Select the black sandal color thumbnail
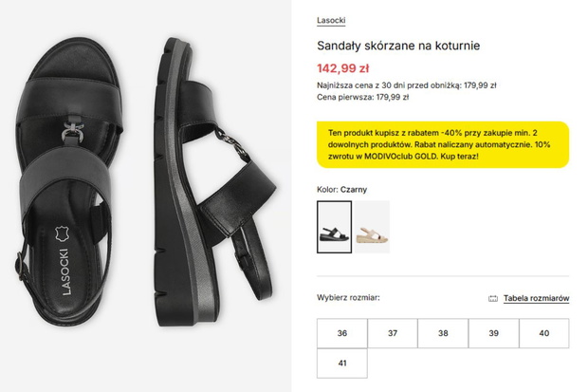 [x=334, y=227]
